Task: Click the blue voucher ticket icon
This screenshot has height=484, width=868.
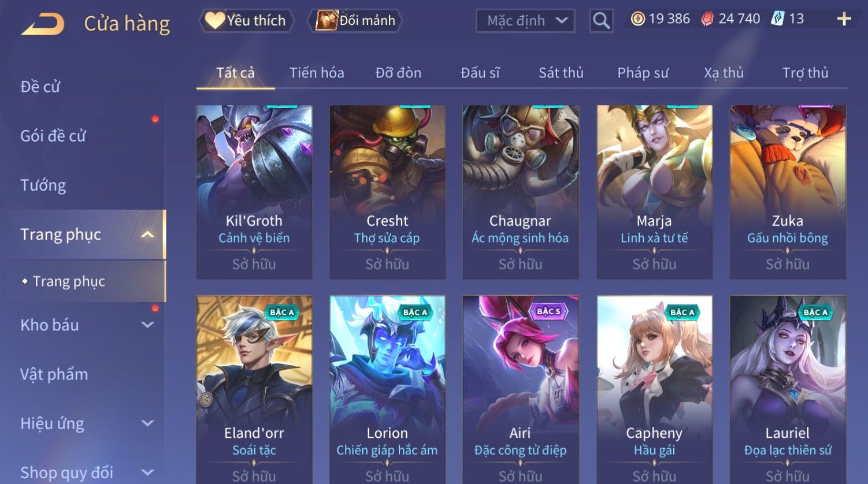Action: (777, 19)
